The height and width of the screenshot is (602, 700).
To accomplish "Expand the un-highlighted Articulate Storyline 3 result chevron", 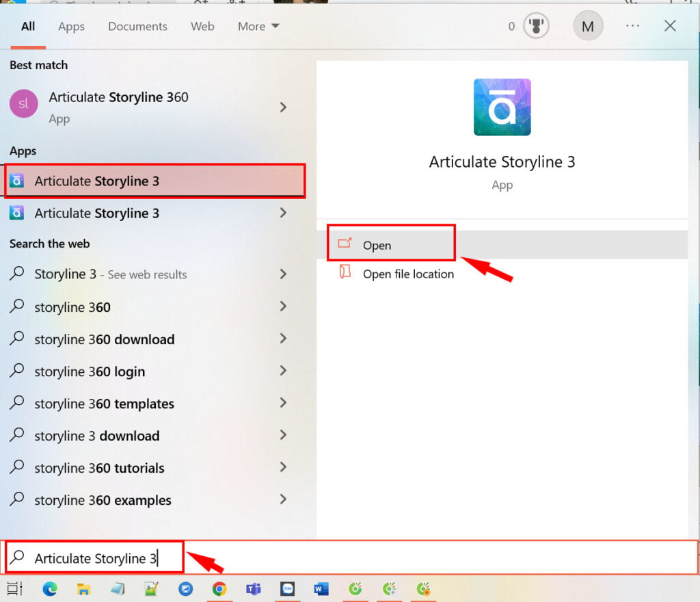I will tap(283, 213).
